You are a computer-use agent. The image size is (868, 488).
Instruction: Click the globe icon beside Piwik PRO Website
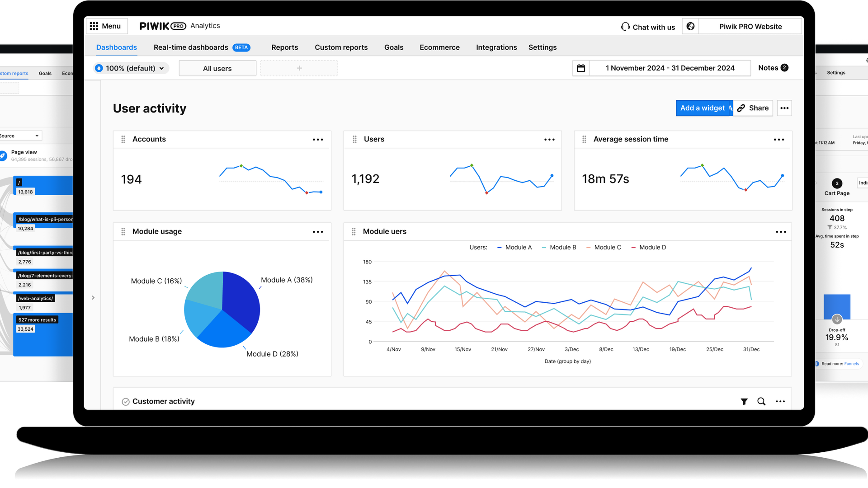pos(690,26)
